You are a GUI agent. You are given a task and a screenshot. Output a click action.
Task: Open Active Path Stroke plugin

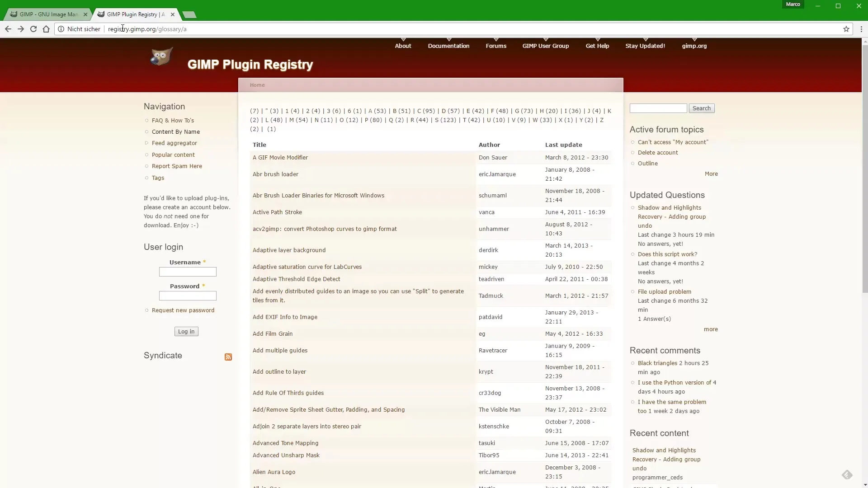pos(277,212)
